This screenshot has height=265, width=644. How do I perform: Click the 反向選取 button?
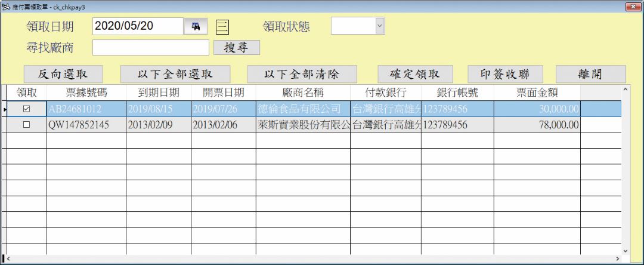click(63, 74)
